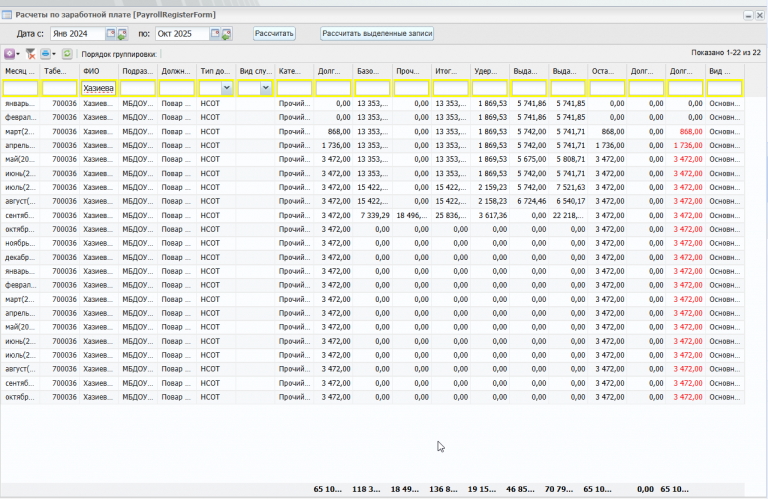Click the printer icon in the toolbar
This screenshot has height=499, width=768.
coord(46,53)
